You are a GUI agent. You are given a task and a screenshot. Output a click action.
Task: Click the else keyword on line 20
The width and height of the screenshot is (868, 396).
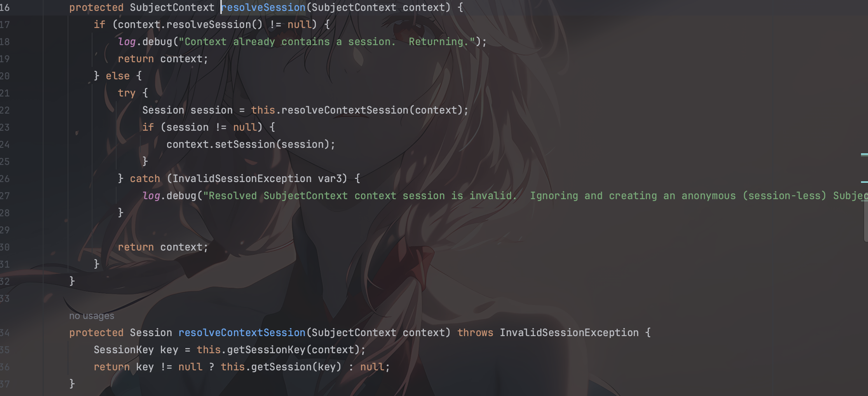(118, 76)
